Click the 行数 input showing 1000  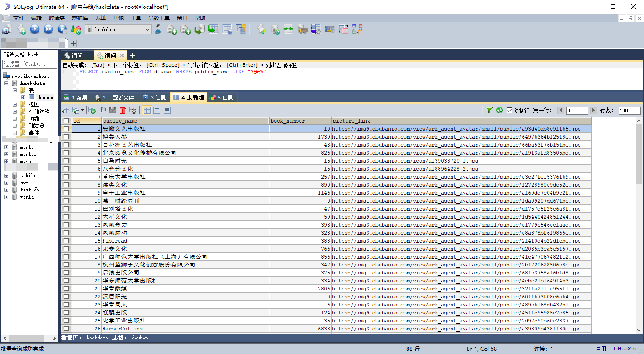pyautogui.click(x=629, y=111)
